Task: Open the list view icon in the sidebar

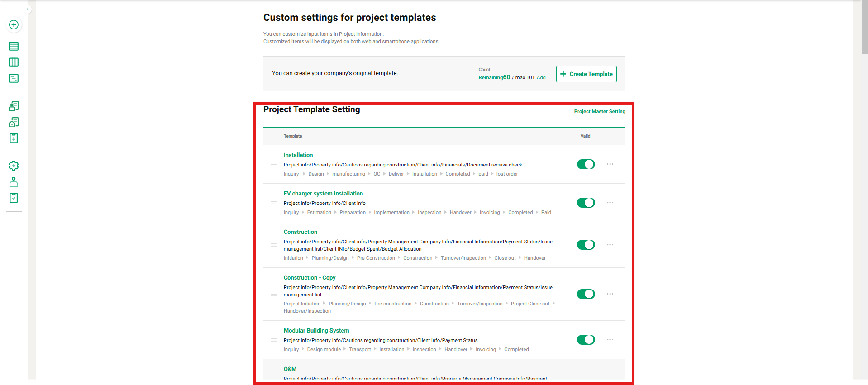Action: click(x=14, y=46)
